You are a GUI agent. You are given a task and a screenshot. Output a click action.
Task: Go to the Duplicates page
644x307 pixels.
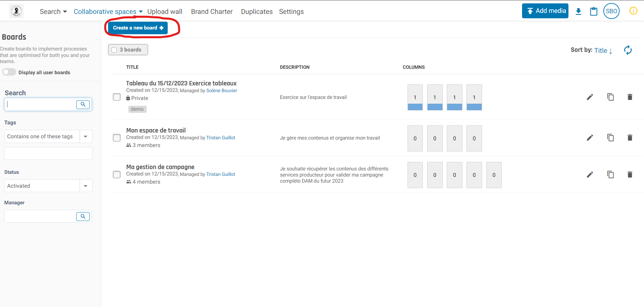click(256, 12)
